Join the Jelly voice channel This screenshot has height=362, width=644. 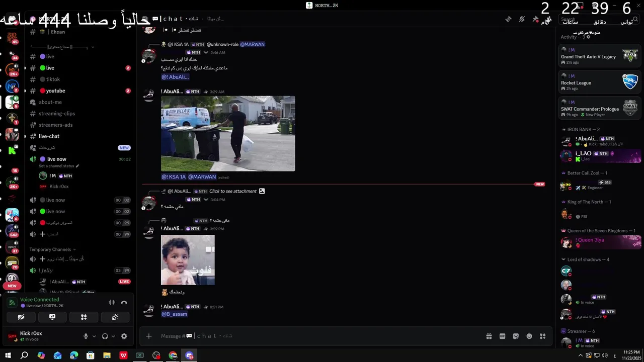(x=78, y=270)
